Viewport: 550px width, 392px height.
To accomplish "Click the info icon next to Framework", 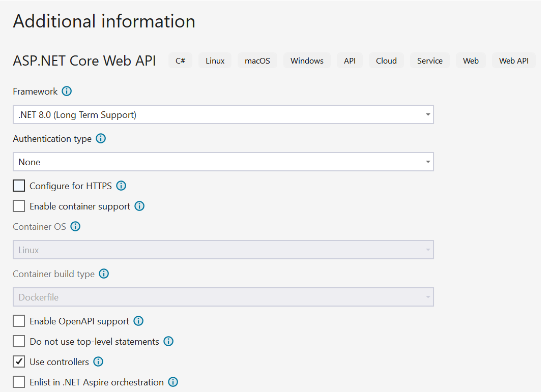I will pos(67,91).
